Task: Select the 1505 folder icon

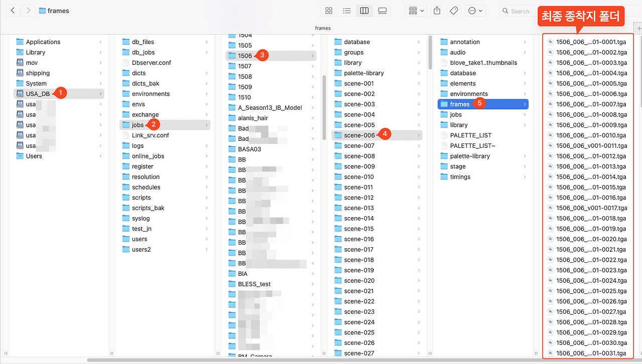Action: point(232,46)
